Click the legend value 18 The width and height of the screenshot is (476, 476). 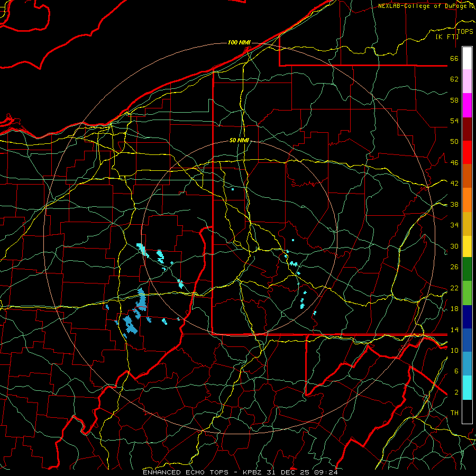click(x=454, y=309)
